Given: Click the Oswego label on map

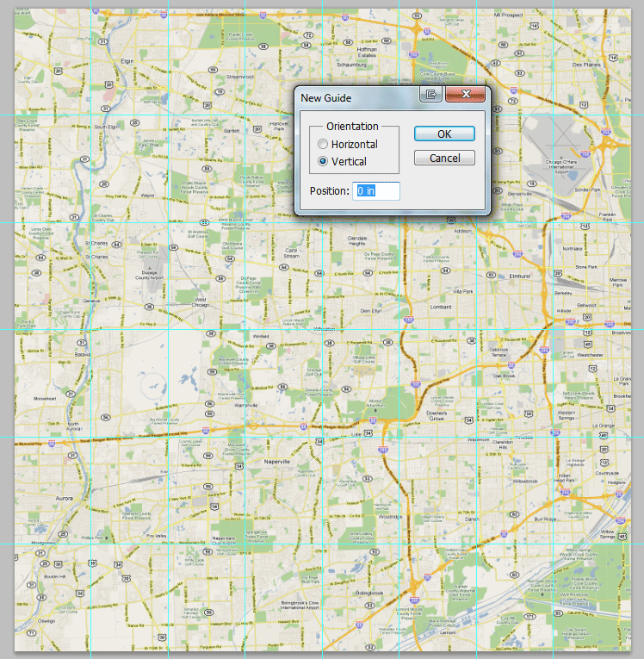Looking at the screenshot, I should click(46, 621).
